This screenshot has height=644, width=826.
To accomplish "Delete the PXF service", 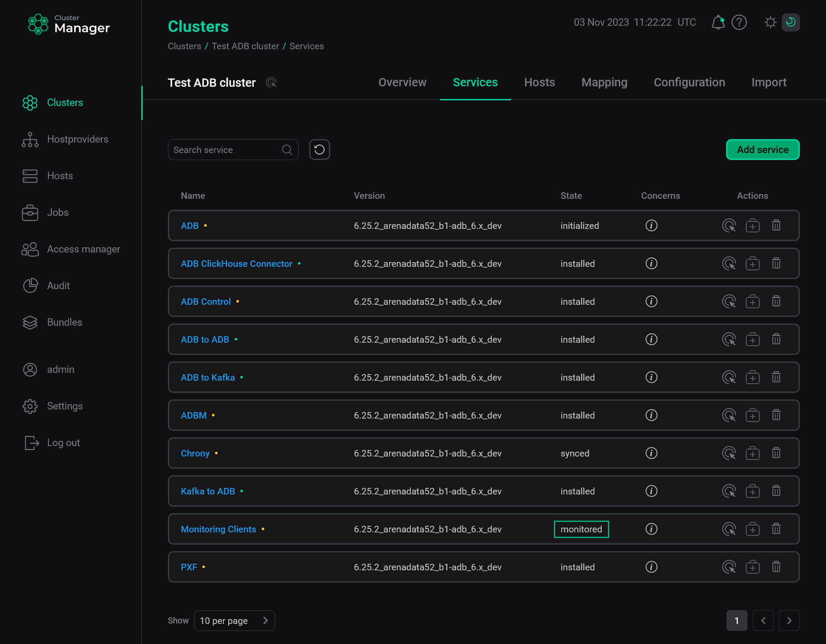I will (776, 567).
